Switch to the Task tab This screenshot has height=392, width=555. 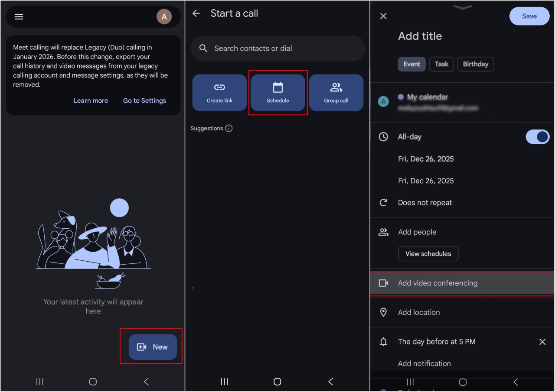441,64
